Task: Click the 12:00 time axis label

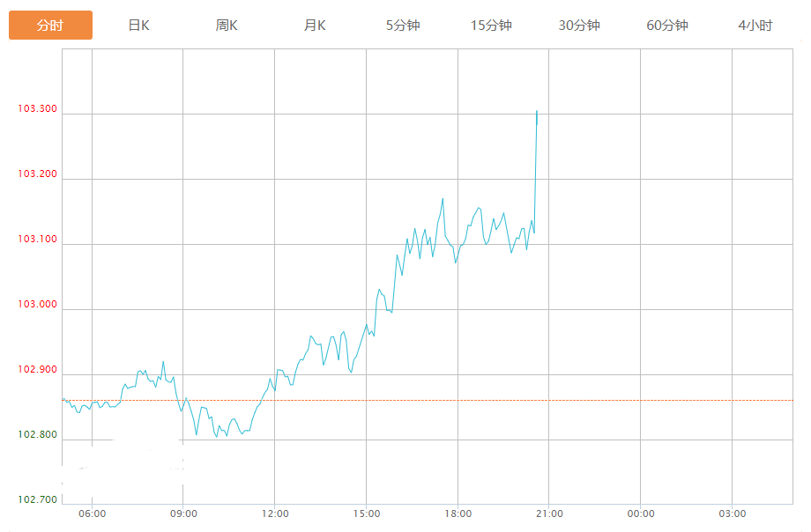Action: pos(275,514)
